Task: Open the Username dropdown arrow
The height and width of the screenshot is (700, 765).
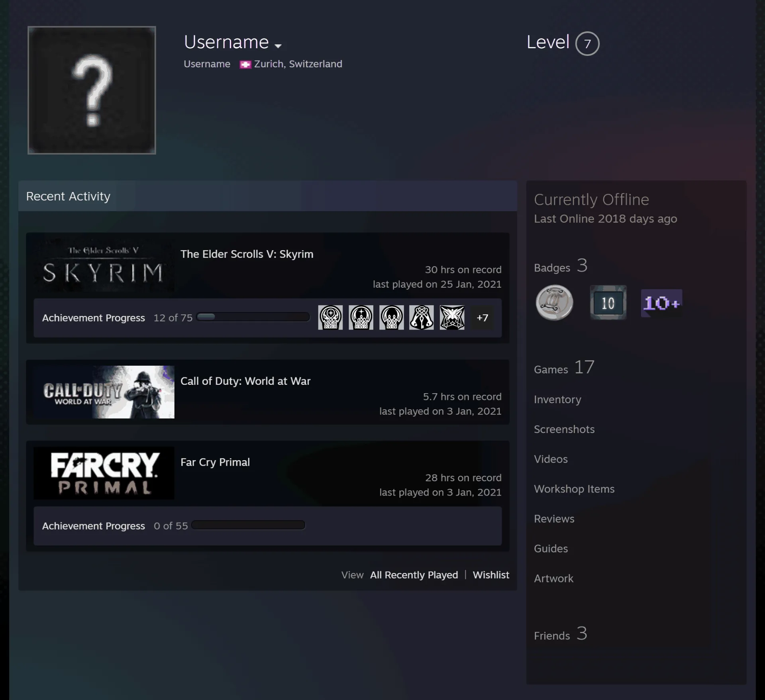Action: pos(278,46)
